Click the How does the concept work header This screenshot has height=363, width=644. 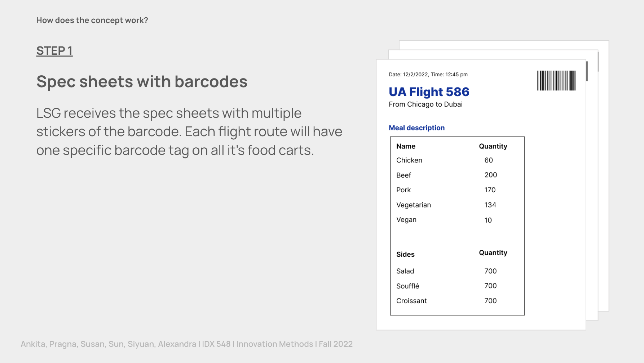(92, 21)
